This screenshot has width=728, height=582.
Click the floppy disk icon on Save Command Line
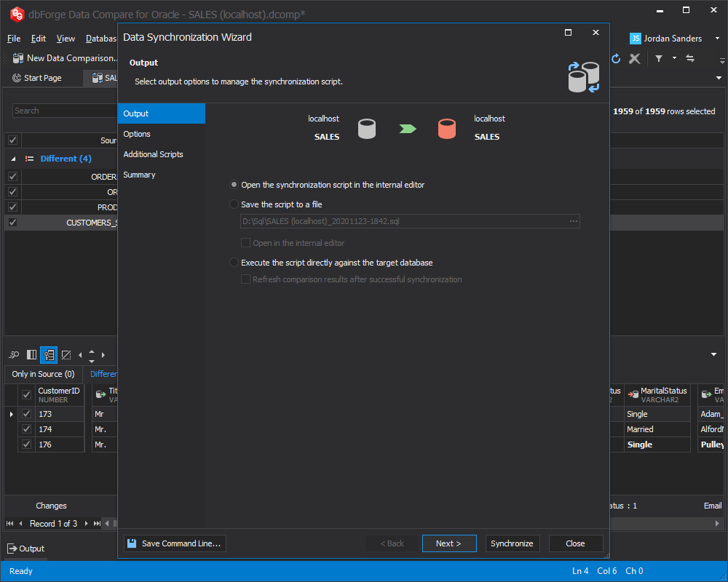point(132,543)
